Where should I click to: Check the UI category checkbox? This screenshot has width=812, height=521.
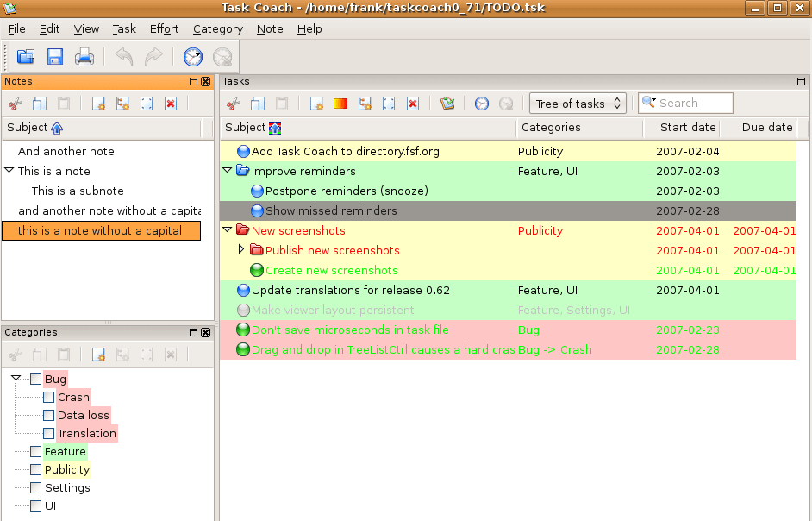coord(35,506)
